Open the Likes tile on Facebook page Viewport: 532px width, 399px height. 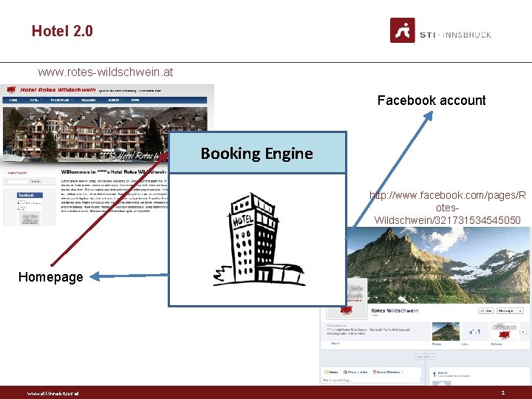point(474,332)
